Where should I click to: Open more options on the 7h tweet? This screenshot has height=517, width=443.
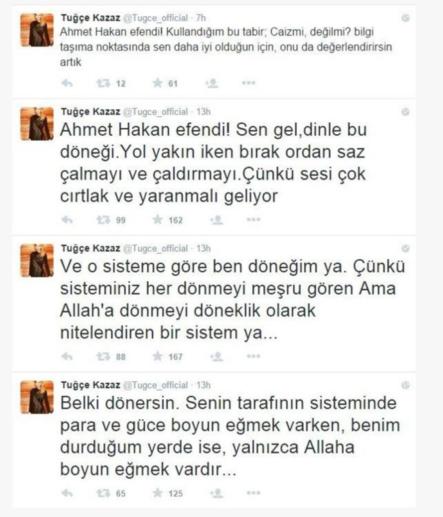(248, 83)
